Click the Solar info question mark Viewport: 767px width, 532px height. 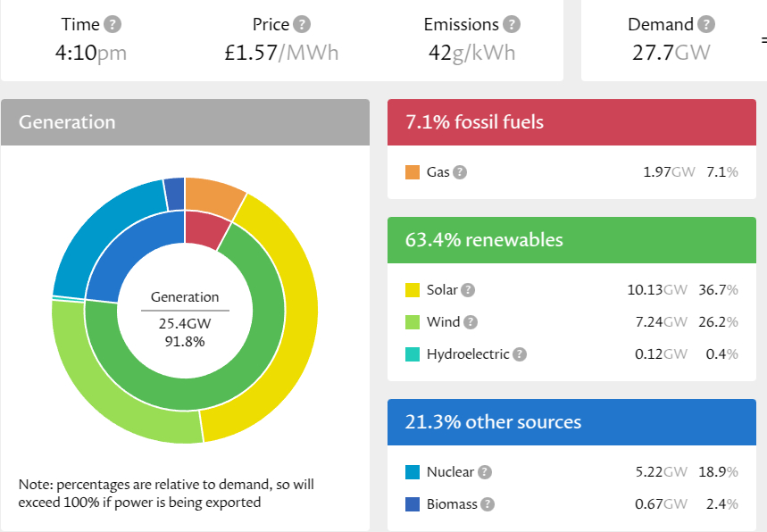coord(468,290)
